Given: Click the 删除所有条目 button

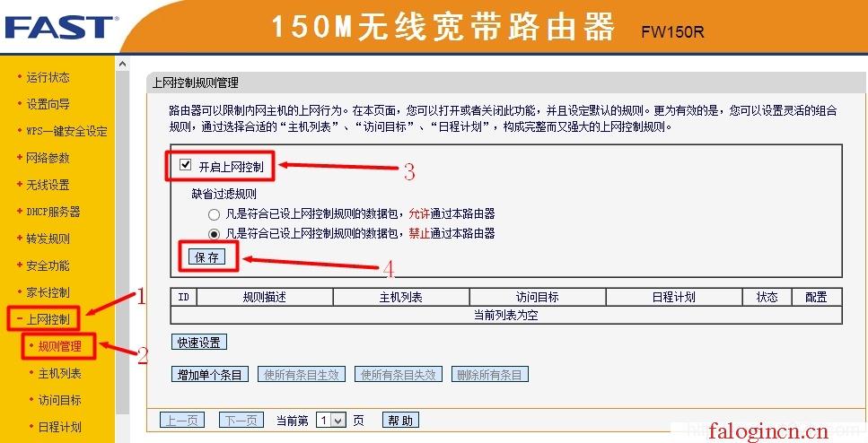Looking at the screenshot, I should (x=490, y=375).
